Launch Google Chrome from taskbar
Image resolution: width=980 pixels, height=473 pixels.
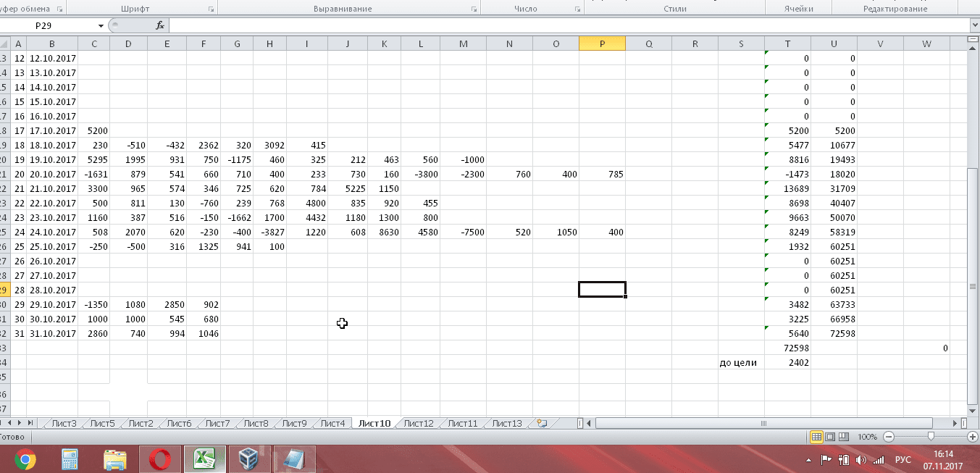(x=25, y=459)
